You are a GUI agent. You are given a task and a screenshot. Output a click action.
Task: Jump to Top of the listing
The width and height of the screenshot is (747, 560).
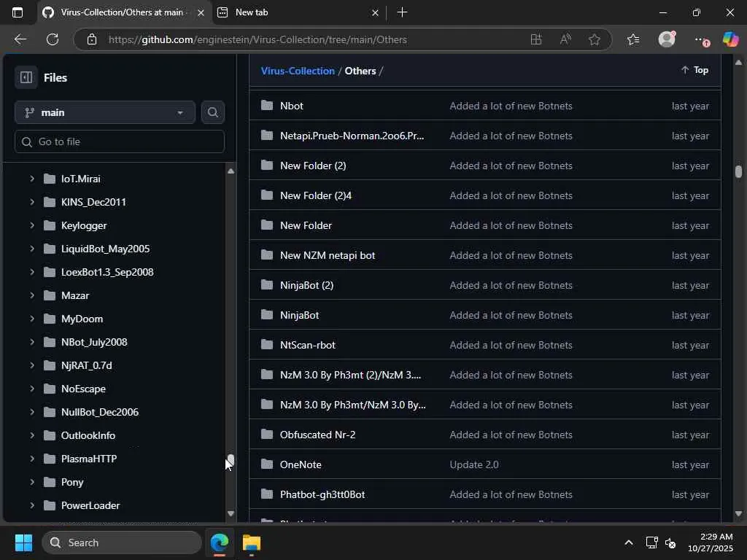point(694,70)
